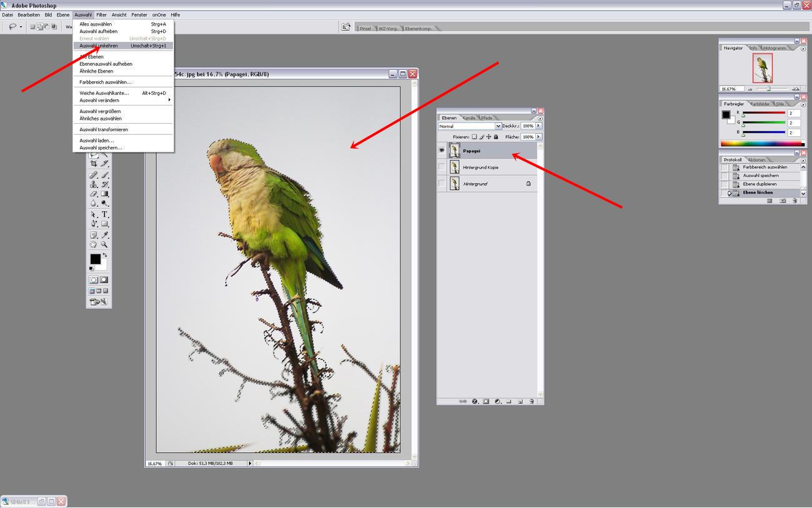812x508 pixels.
Task: Set history brush source for Farbbereich auswählen
Action: (x=724, y=167)
